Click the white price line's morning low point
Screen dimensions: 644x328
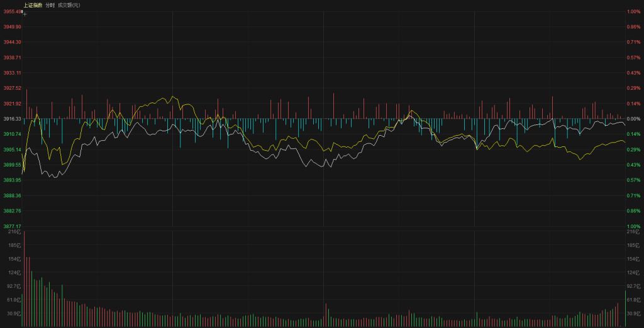click(55, 177)
